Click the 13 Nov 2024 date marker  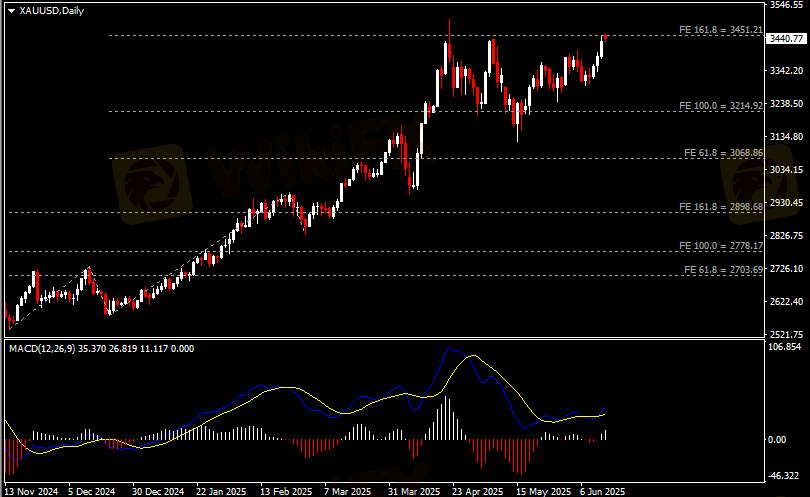32,491
